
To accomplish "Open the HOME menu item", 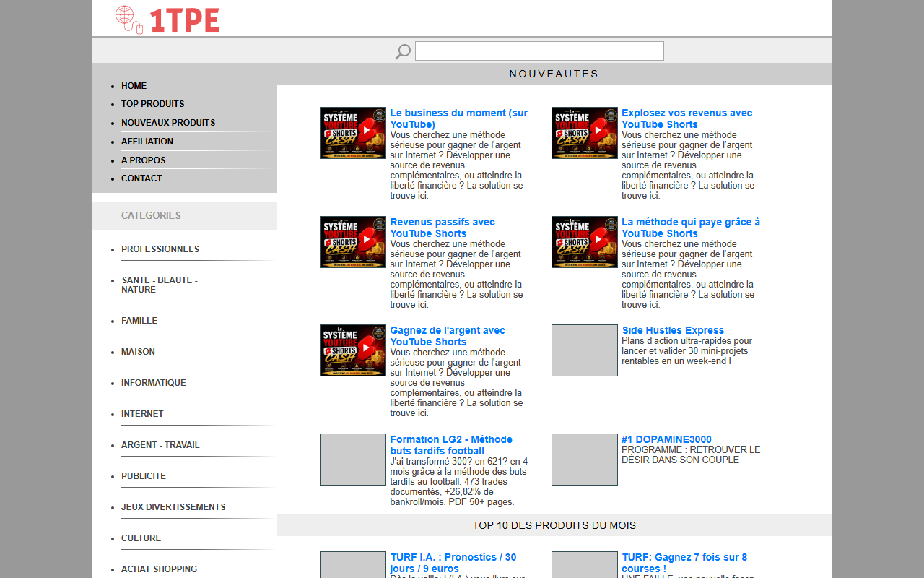I will tap(134, 86).
